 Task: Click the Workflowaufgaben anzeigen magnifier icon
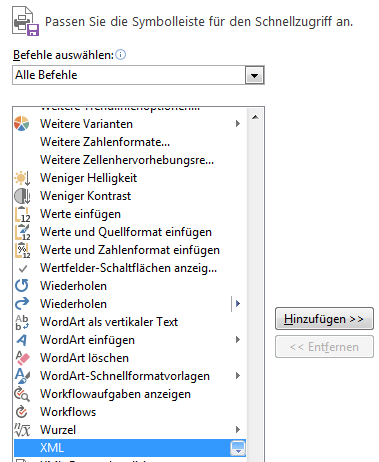click(x=22, y=394)
